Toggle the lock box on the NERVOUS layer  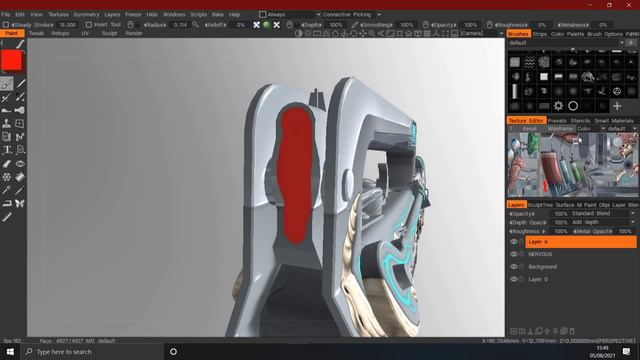(521, 254)
